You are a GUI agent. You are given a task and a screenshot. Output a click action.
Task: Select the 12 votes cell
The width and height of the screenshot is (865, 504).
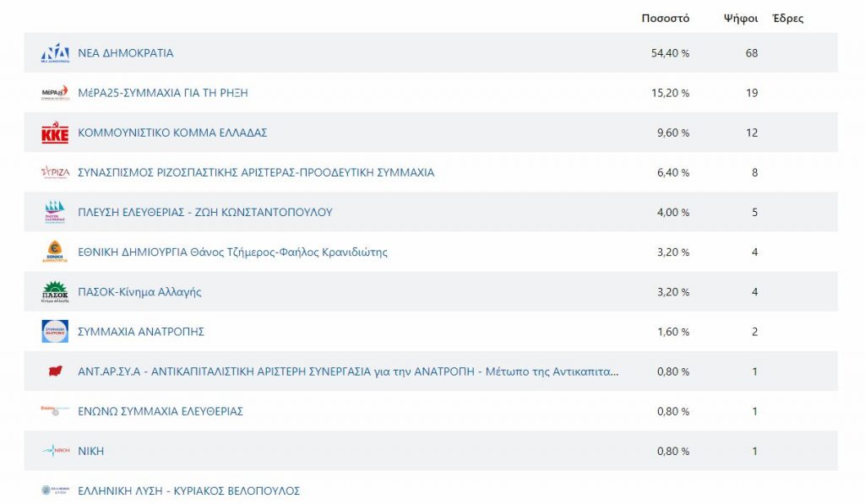click(x=752, y=133)
